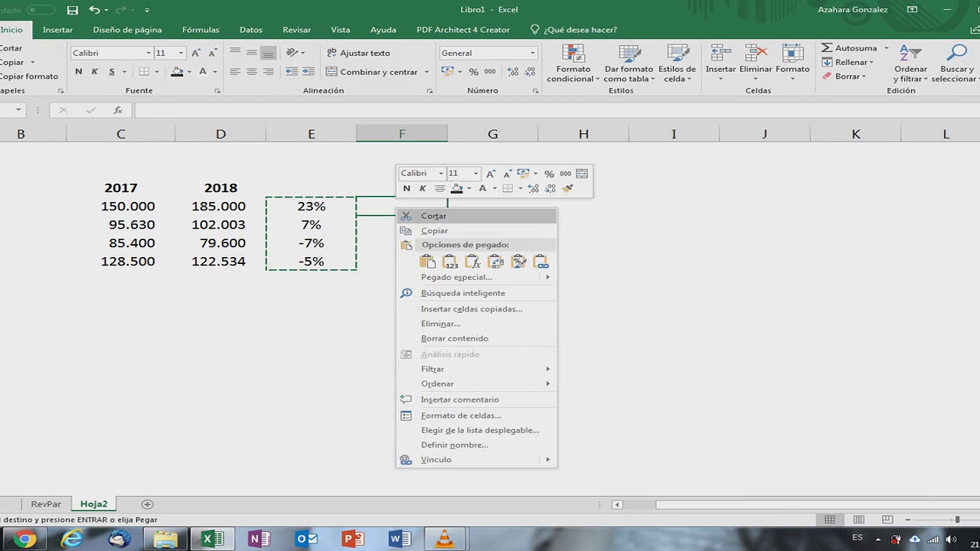
Task: Open Formato condicional in the ribbon
Action: tap(573, 63)
